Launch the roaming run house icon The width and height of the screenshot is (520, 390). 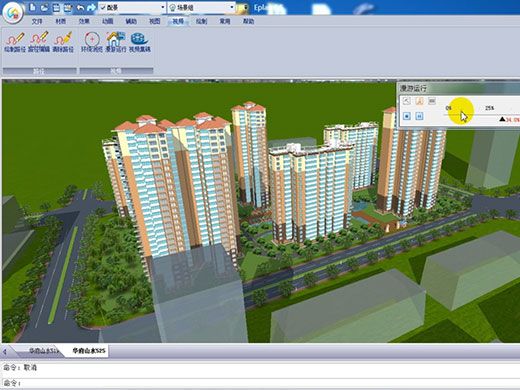(x=116, y=42)
